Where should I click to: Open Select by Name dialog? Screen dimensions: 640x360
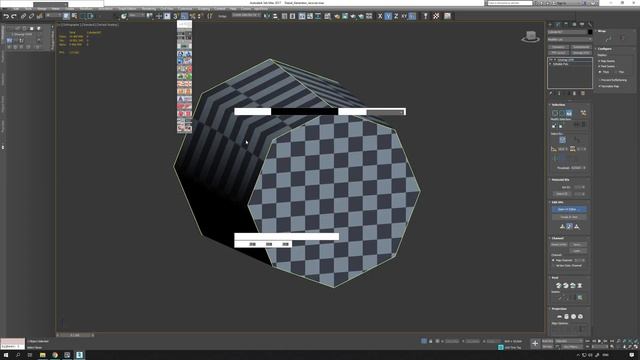[74, 16]
